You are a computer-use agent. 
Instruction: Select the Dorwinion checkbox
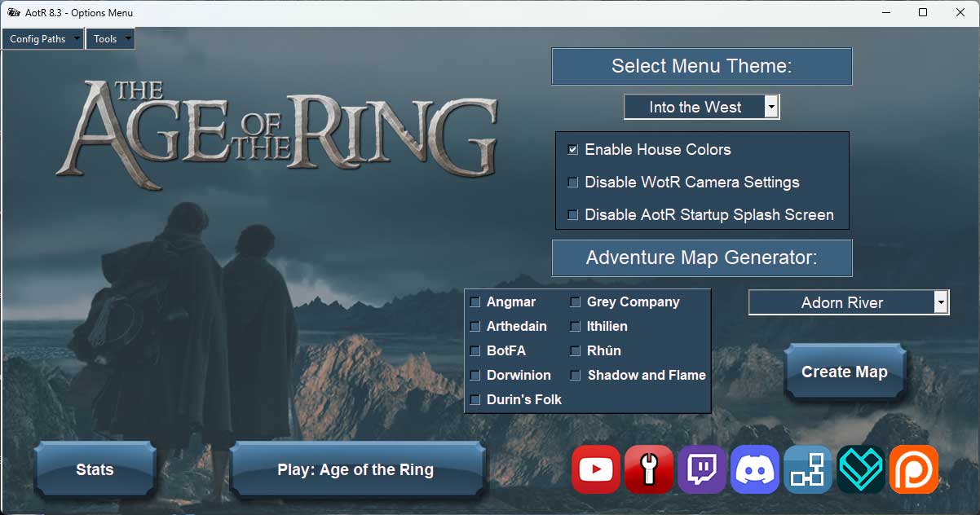pos(475,376)
